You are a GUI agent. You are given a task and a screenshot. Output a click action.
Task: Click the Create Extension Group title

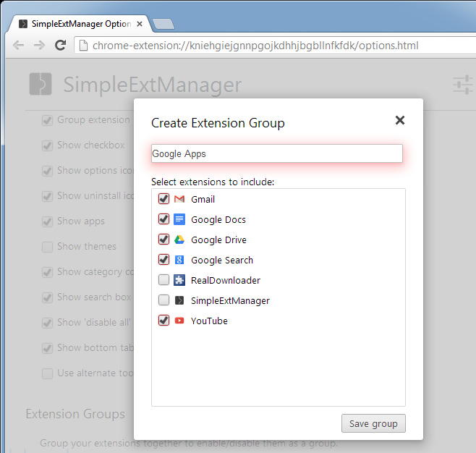218,123
